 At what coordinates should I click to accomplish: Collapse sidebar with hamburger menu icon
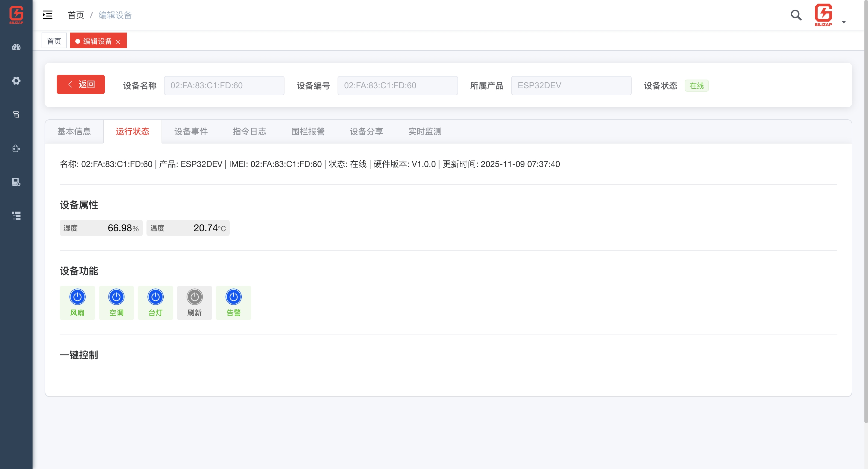pos(48,15)
